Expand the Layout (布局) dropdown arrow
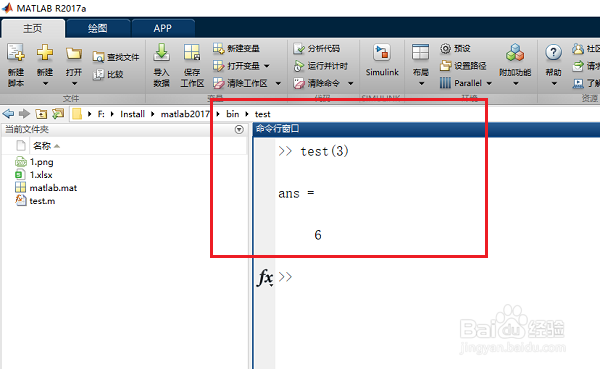This screenshot has width=600, height=369. [421, 83]
